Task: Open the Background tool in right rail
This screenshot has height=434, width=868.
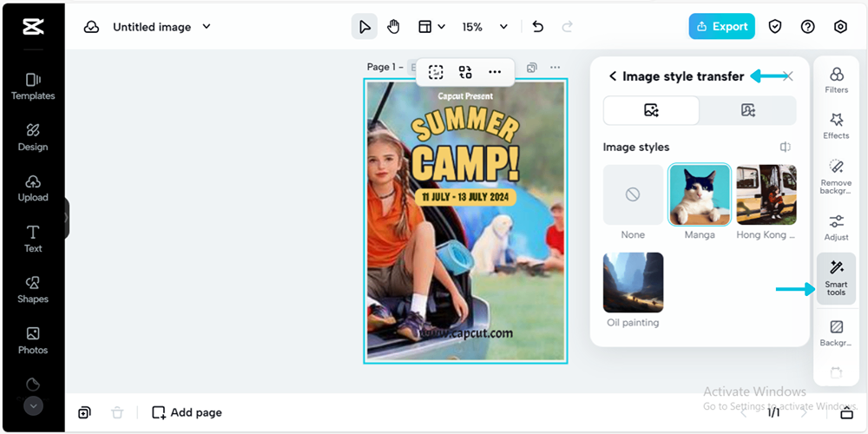Action: (x=836, y=333)
